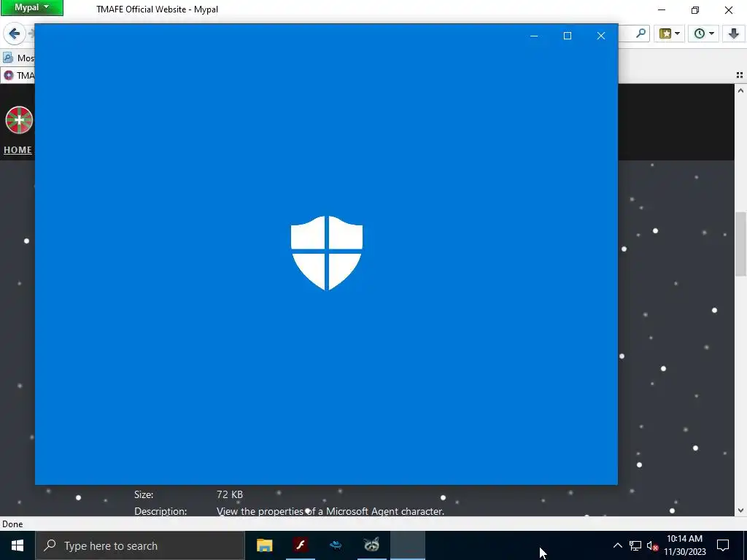Minimize the Windows Security window
Screen dimensions: 747x560
534,36
